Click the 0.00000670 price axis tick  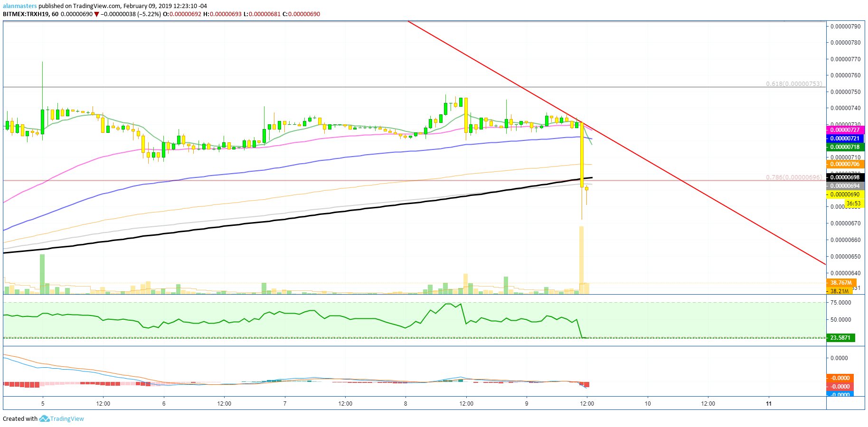[x=845, y=223]
